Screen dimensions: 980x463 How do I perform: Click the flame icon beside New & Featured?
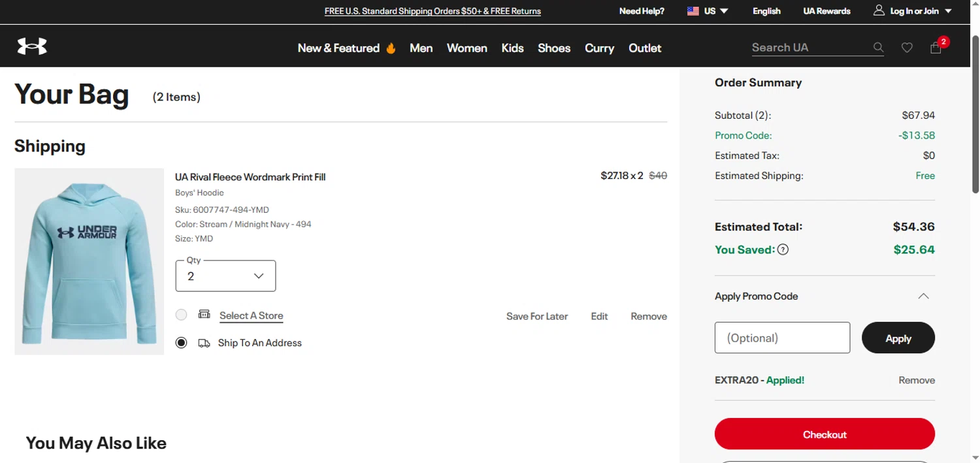tap(391, 48)
